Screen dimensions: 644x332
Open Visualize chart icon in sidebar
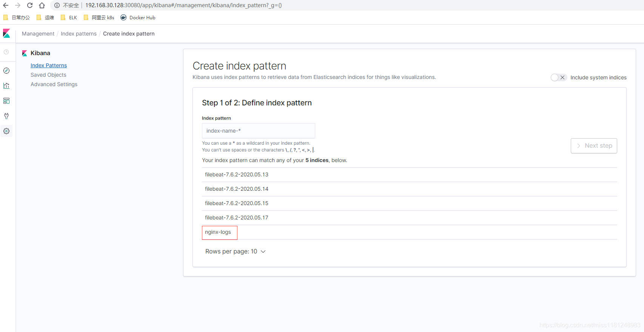tap(6, 86)
